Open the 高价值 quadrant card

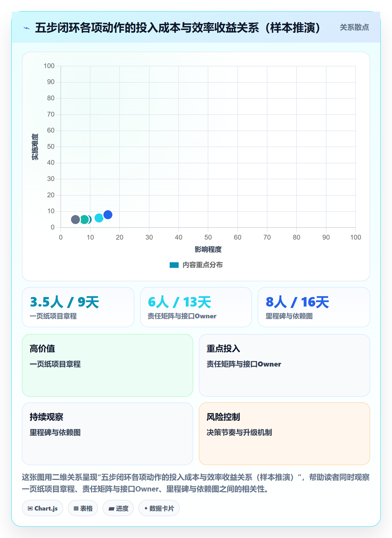coord(108,365)
